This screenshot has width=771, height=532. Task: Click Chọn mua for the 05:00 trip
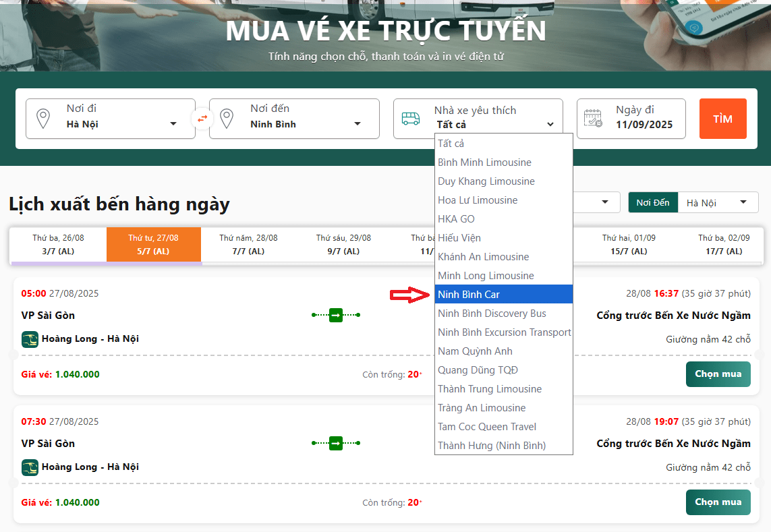(x=718, y=374)
